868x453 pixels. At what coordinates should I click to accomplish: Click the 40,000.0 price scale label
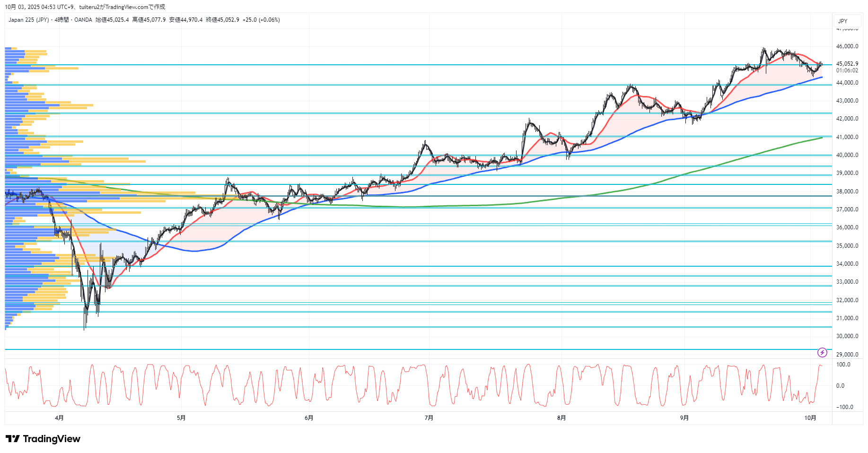[847, 155]
